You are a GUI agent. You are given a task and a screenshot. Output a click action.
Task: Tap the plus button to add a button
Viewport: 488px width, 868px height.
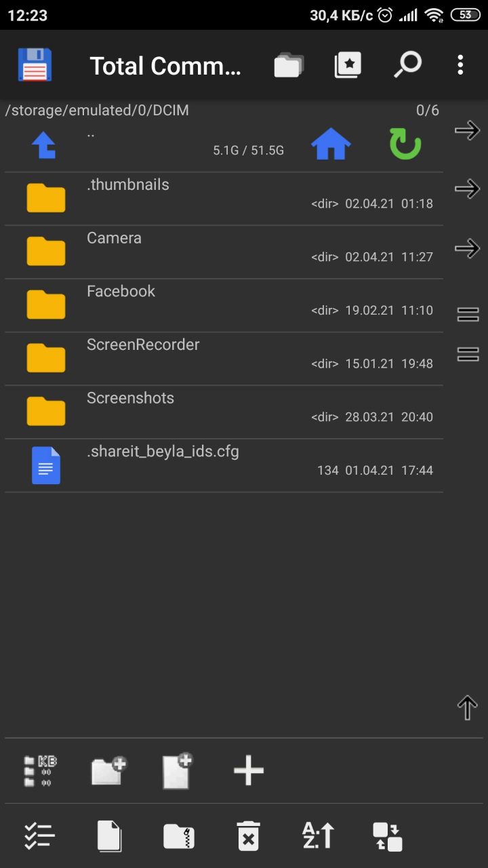[x=249, y=771]
